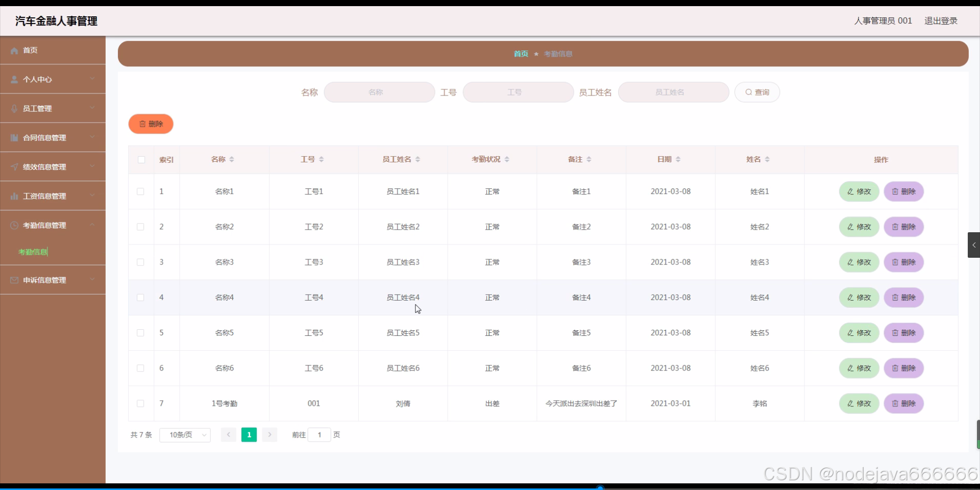Check the checkbox for row 1号考勤
The image size is (980, 490).
140,403
